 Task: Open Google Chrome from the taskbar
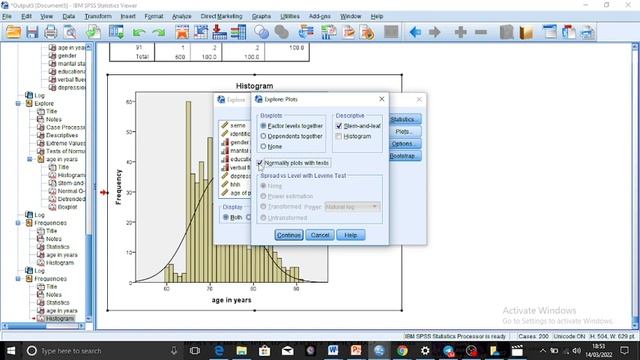click(402, 350)
